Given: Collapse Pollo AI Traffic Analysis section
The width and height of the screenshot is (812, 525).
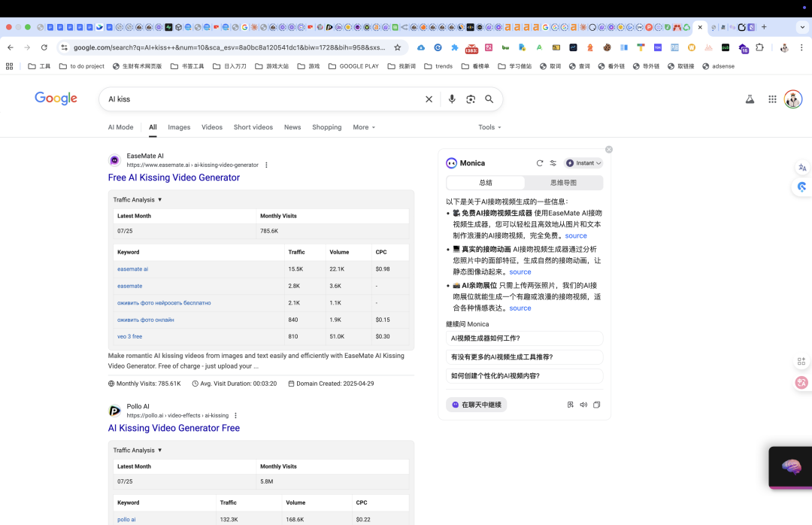Looking at the screenshot, I should click(138, 451).
